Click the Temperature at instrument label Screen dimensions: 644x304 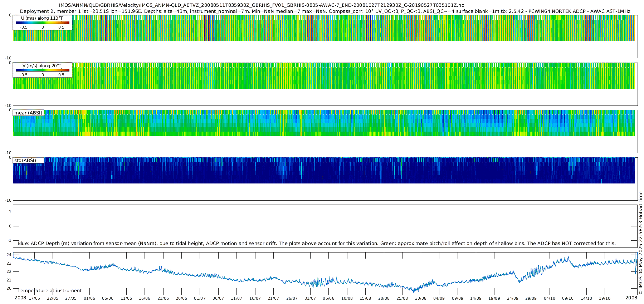click(x=49, y=291)
